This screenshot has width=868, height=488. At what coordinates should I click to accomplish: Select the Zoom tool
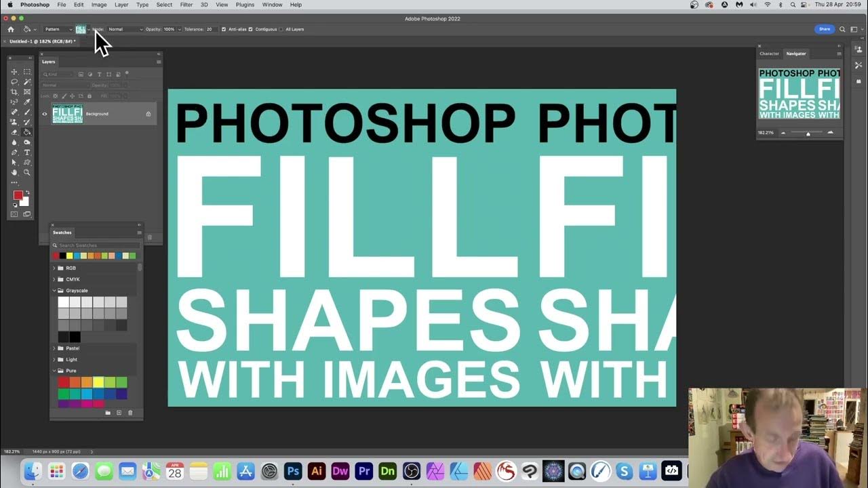pyautogui.click(x=27, y=173)
